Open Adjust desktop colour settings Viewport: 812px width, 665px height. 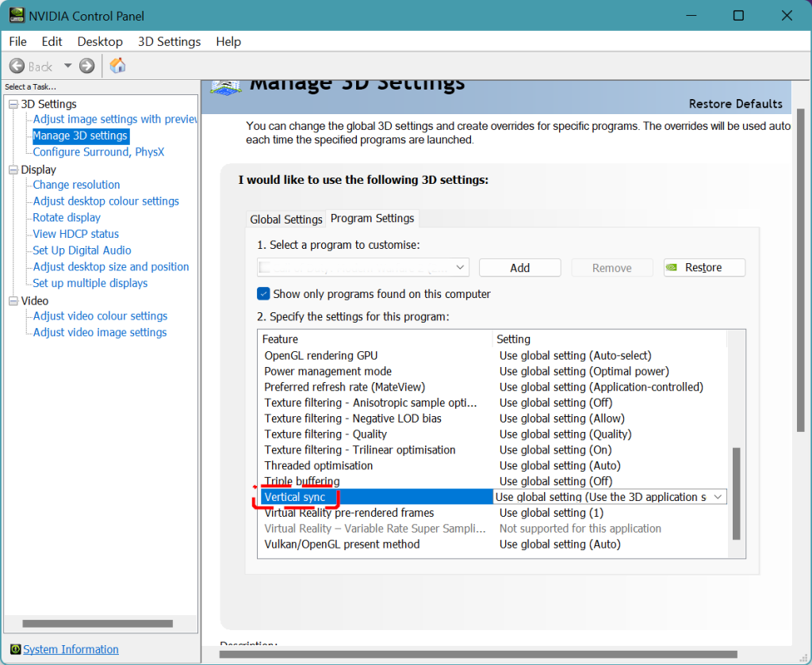105,201
